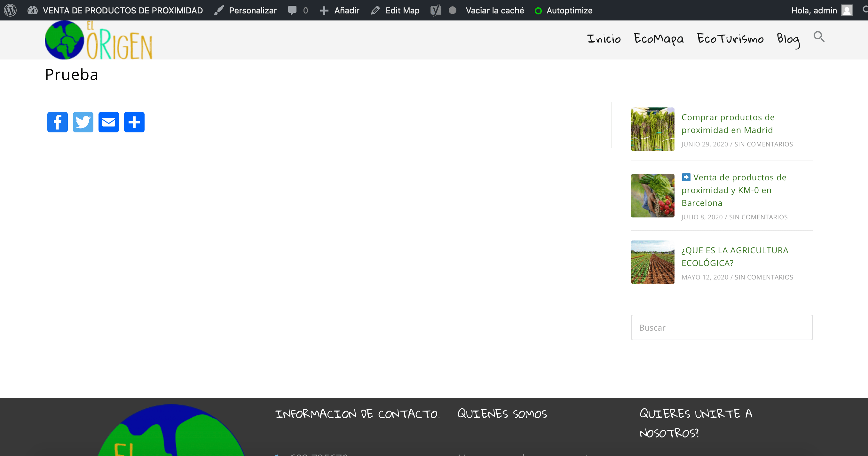
Task: Click the footer globe logo
Action: coord(171,430)
